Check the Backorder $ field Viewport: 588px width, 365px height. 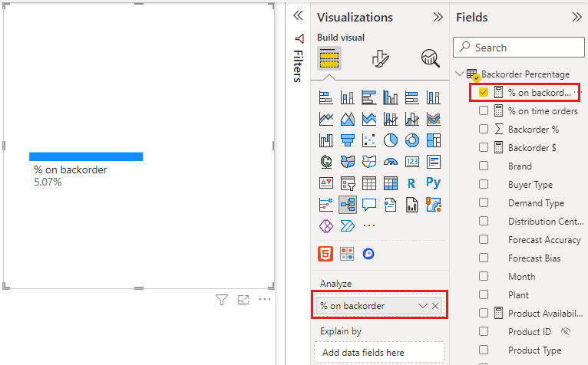(x=484, y=147)
